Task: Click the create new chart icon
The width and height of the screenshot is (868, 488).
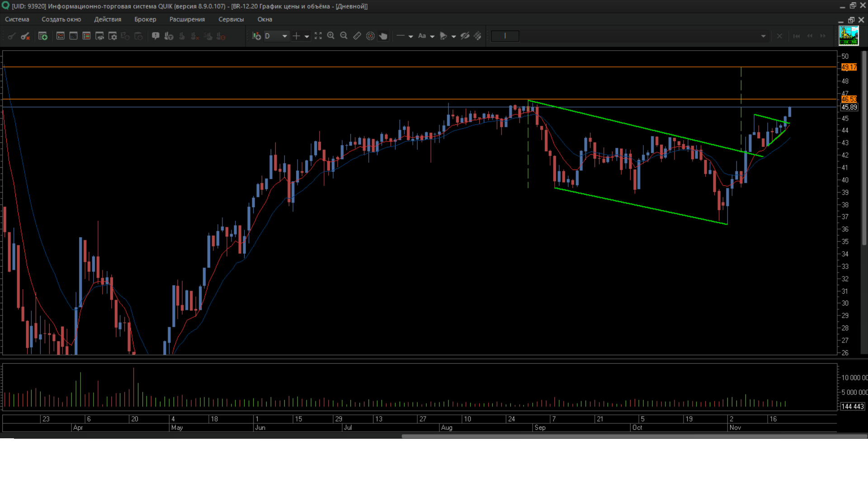Action: [x=60, y=36]
